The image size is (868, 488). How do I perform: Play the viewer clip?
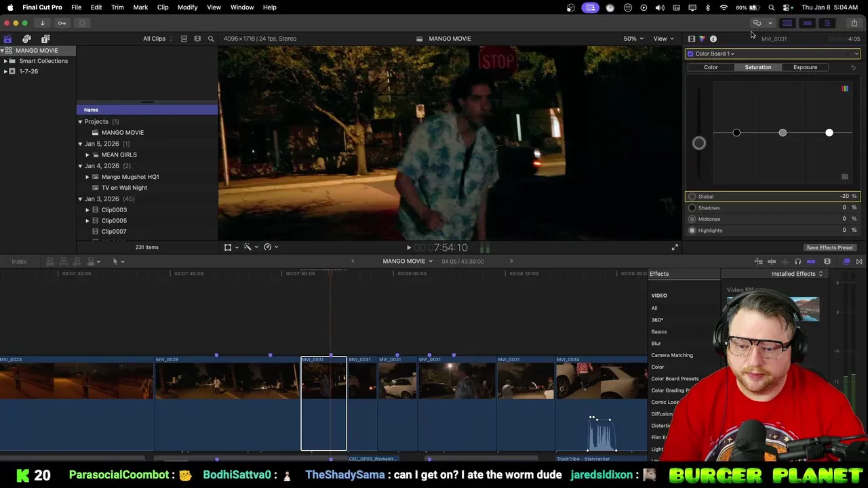coord(408,247)
